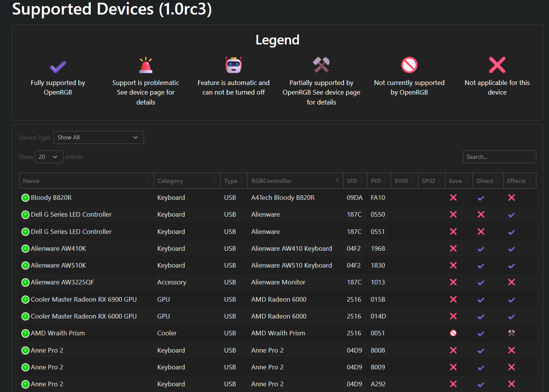
Task: Sort by the Save column header
Action: click(459, 181)
